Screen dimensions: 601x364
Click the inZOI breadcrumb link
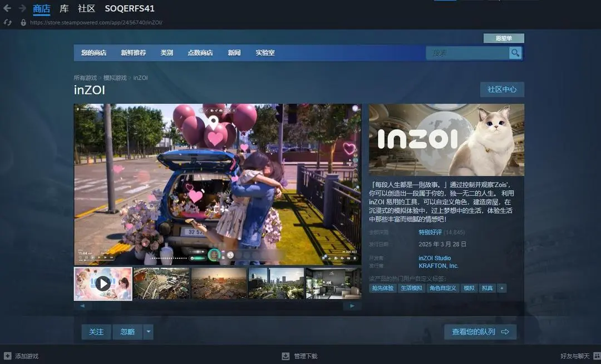tap(140, 78)
